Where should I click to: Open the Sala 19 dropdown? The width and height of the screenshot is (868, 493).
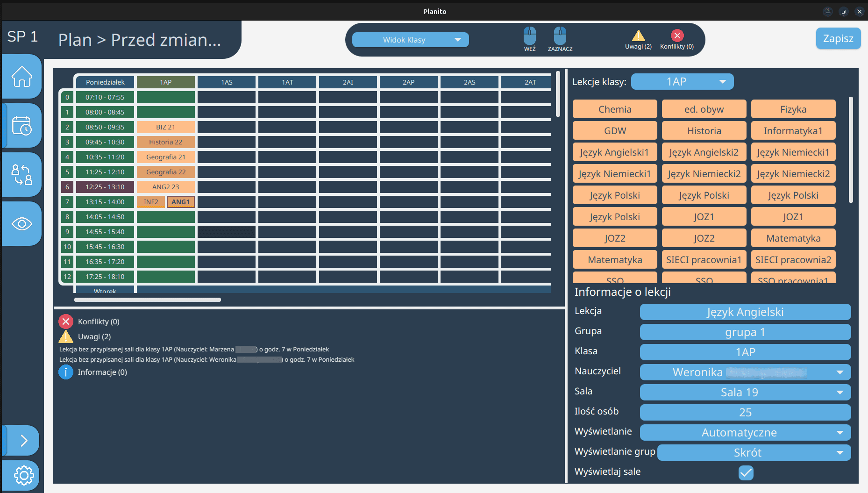746,393
